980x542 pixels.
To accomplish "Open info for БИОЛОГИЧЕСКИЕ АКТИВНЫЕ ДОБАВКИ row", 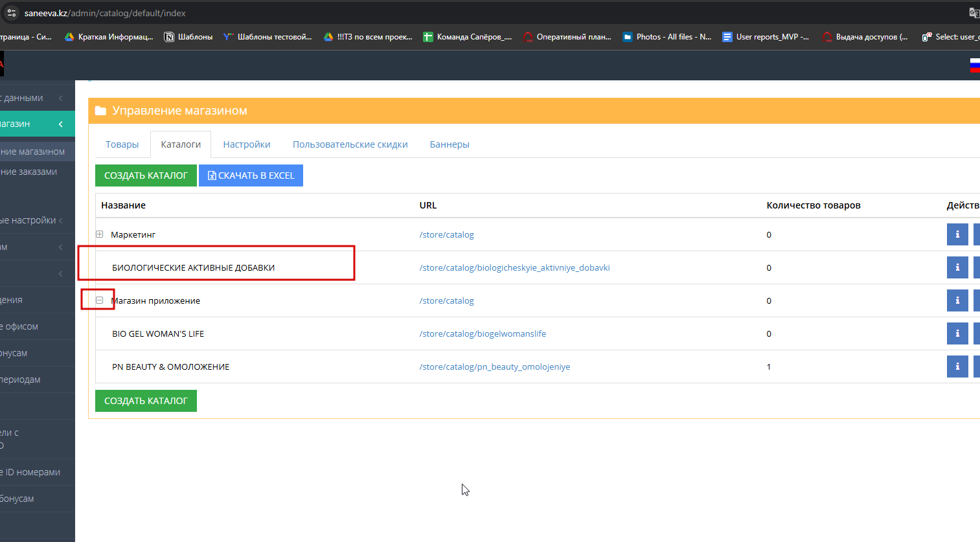I will pyautogui.click(x=957, y=267).
